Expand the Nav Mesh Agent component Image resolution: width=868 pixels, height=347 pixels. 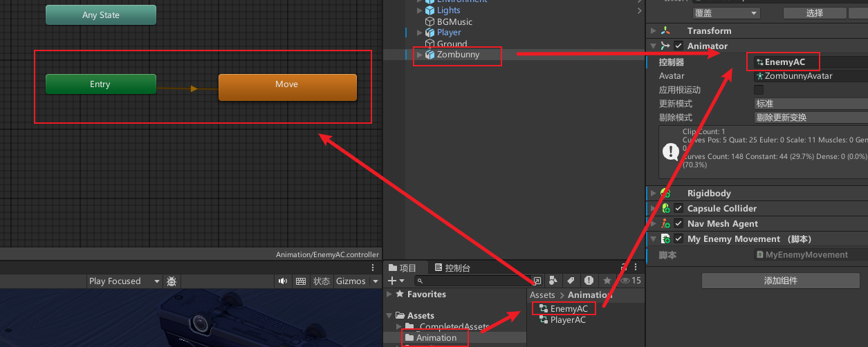654,224
